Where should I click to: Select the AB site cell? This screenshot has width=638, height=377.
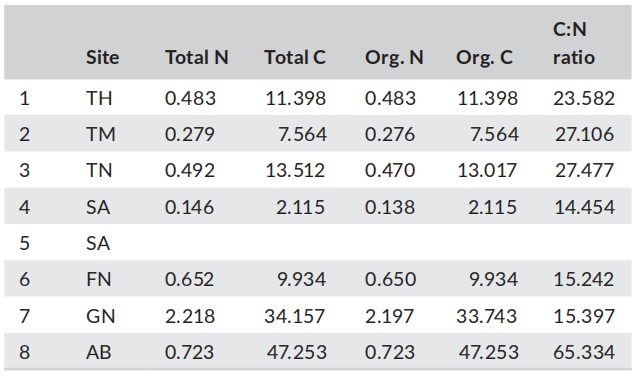[98, 352]
